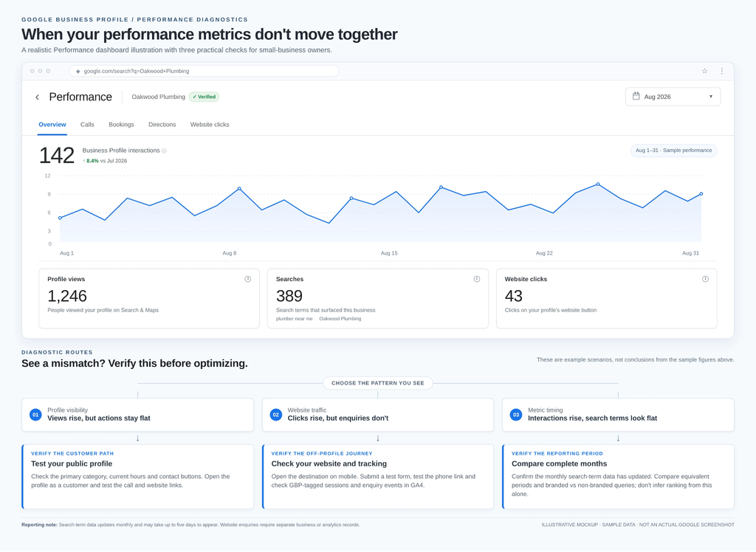Click the Website clicks value 43
The width and height of the screenshot is (756, 552).
514,296
